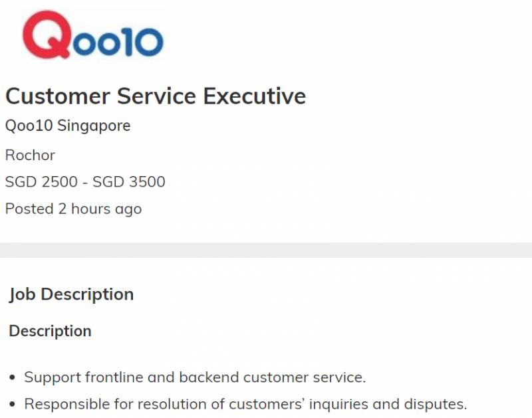The image size is (532, 418).
Task: Select the Rochor location text
Action: click(30, 156)
